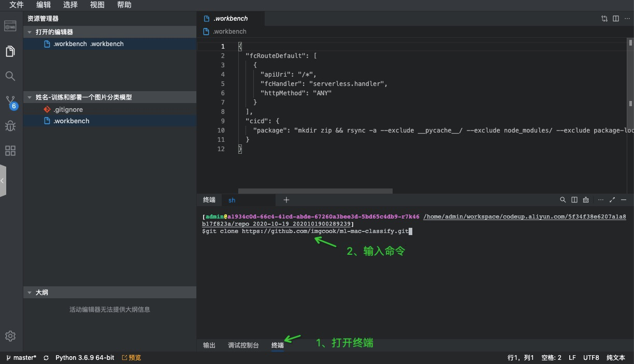Collapse the 打开的编辑器 section
634x364 pixels.
pyautogui.click(x=30, y=32)
